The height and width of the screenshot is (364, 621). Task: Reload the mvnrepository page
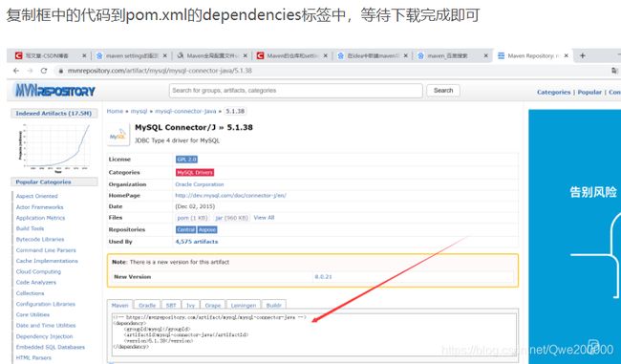[44, 71]
